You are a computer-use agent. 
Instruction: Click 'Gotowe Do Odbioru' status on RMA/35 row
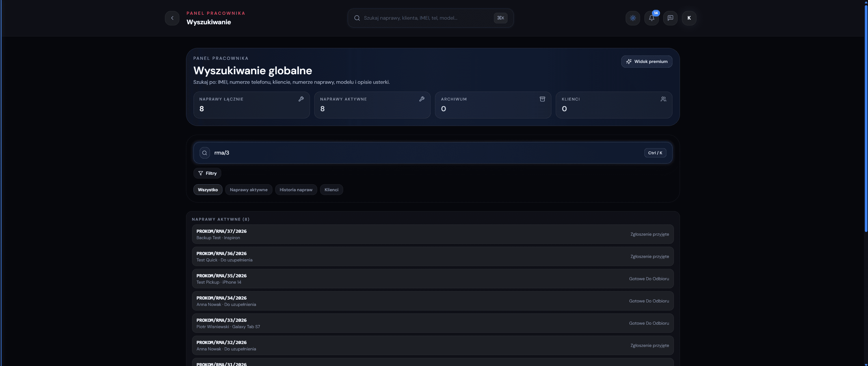[649, 279]
